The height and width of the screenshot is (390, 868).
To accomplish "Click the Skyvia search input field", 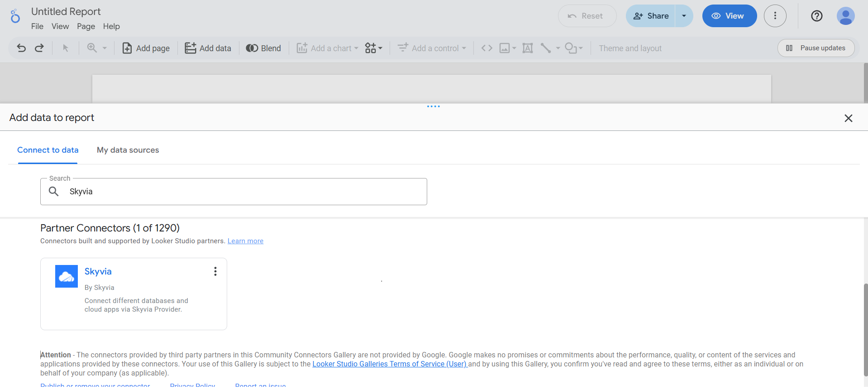I will click(244, 192).
